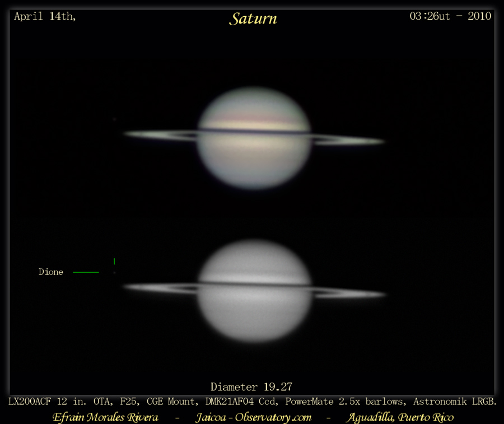
Task: Click the 'Saturn' title text
Action: [253, 18]
